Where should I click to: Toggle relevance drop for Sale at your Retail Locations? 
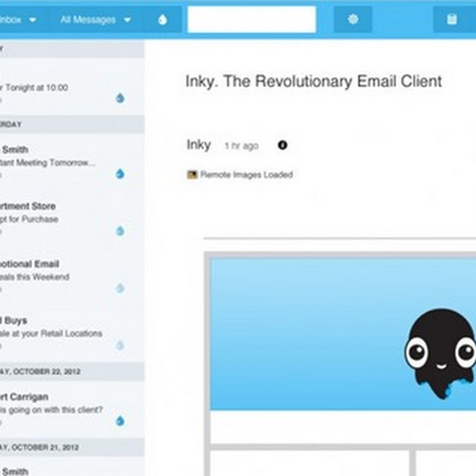click(120, 345)
